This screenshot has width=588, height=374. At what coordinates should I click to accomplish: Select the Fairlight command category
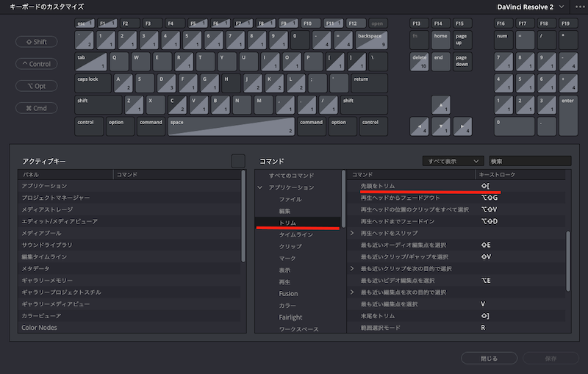pyautogui.click(x=298, y=317)
